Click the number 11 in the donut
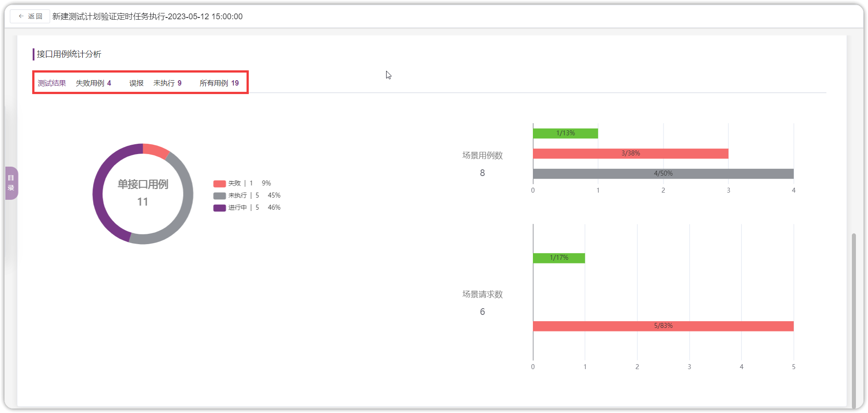868x413 pixels. click(x=142, y=202)
